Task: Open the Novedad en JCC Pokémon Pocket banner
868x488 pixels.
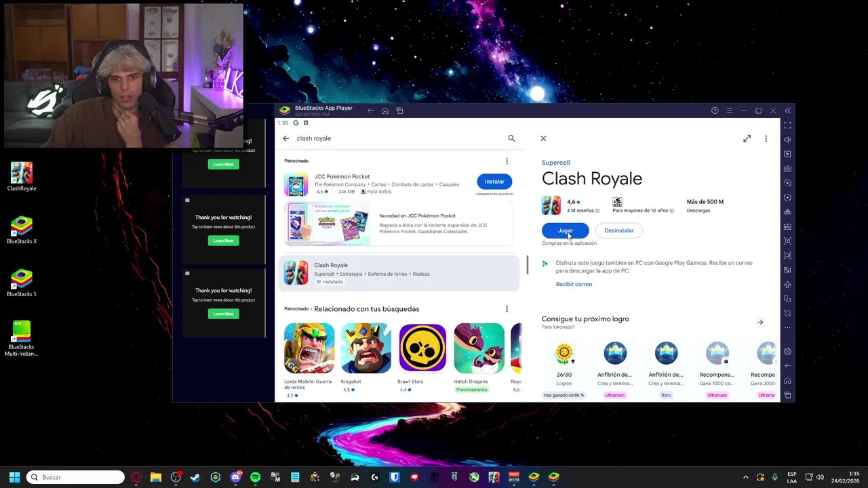Action: click(398, 224)
